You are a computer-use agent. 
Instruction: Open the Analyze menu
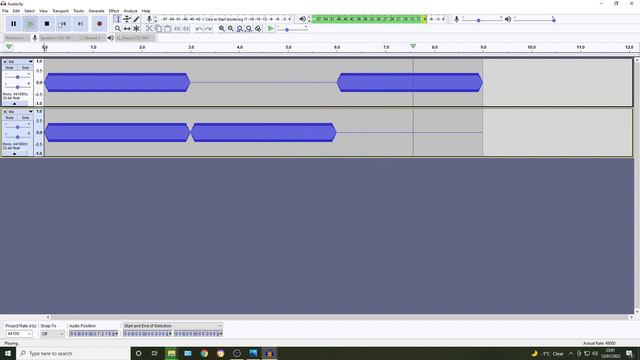[x=131, y=11]
